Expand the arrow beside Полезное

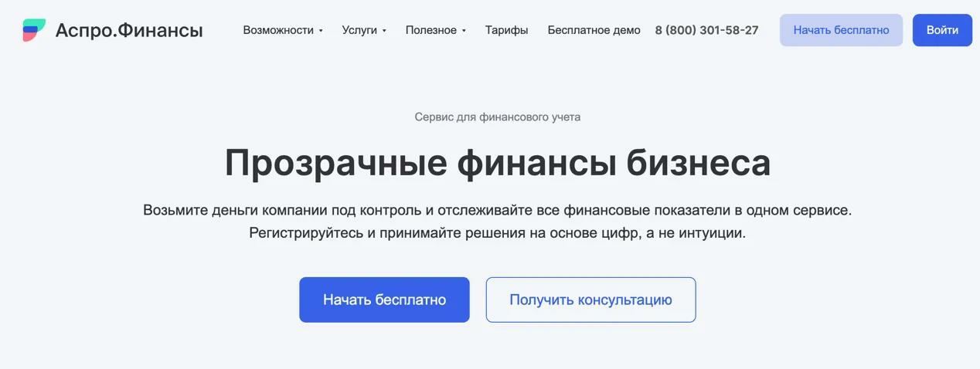point(464,31)
